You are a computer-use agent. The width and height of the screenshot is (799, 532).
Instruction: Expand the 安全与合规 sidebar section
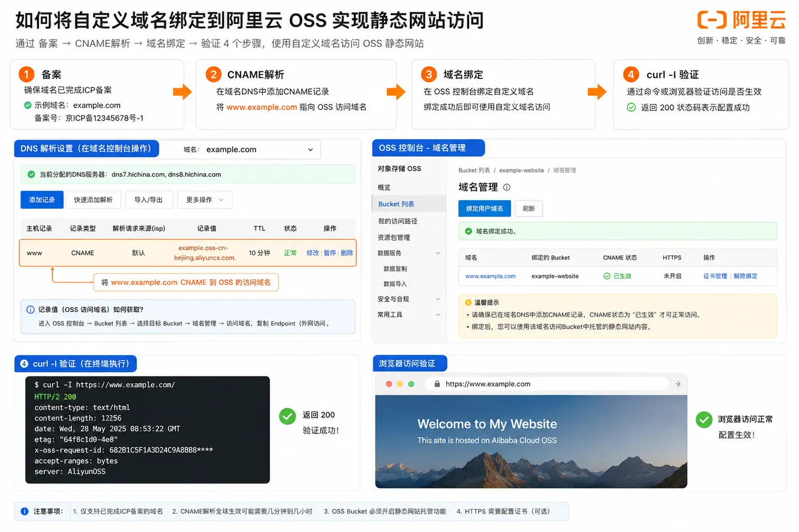[438, 299]
